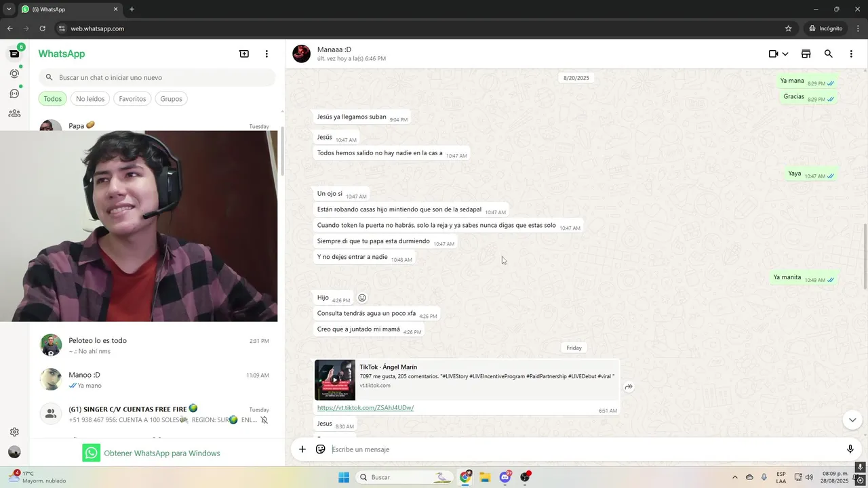Search within this conversation

[829, 54]
